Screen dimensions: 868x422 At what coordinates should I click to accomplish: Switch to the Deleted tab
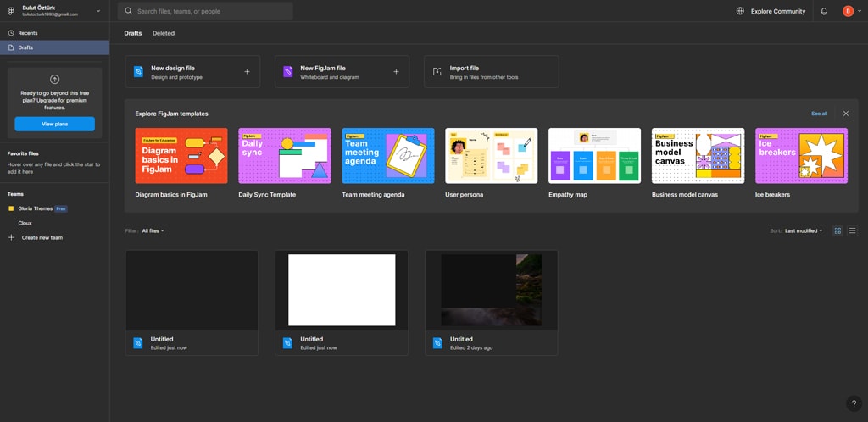click(164, 33)
